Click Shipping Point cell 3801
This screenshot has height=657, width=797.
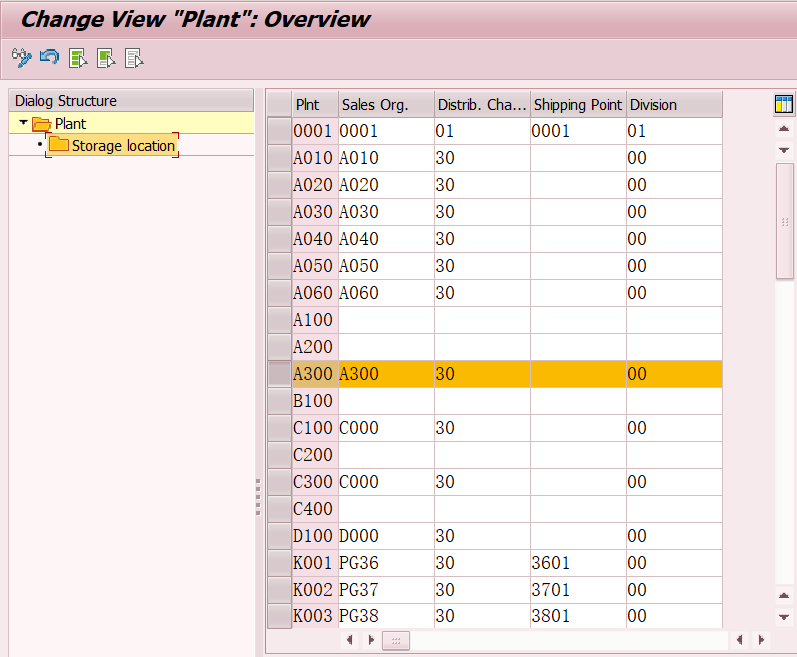click(578, 616)
